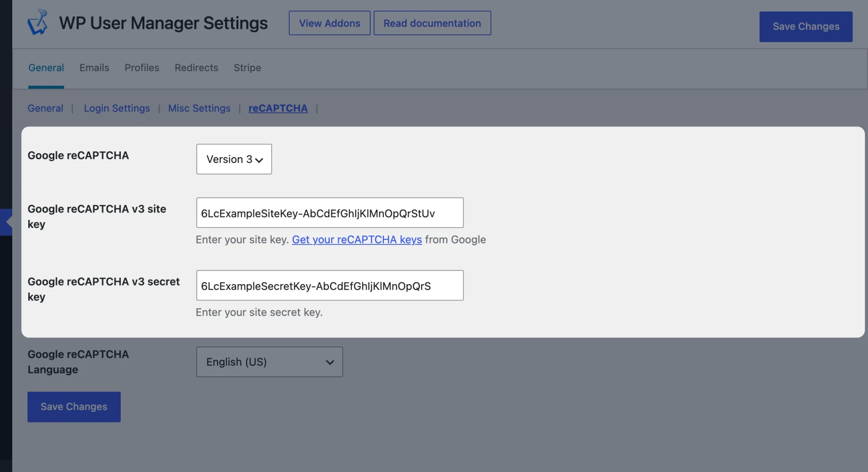The height and width of the screenshot is (472, 868).
Task: Focus the reCAPTCHA v3 site key field
Action: (330, 213)
